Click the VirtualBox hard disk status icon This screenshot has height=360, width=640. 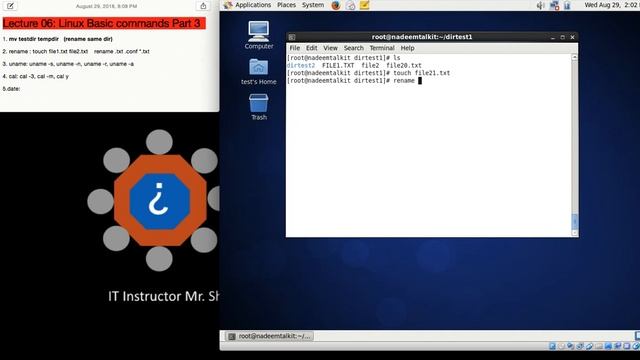(552, 346)
